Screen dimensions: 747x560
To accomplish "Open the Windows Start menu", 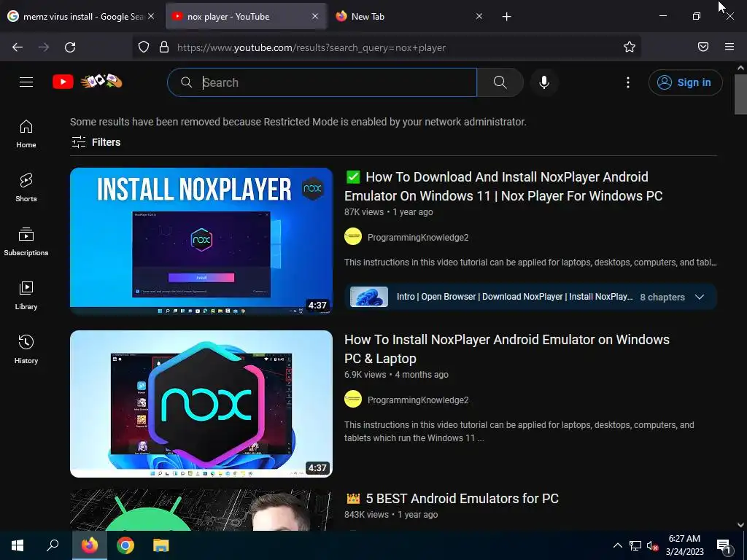I will 18,545.
